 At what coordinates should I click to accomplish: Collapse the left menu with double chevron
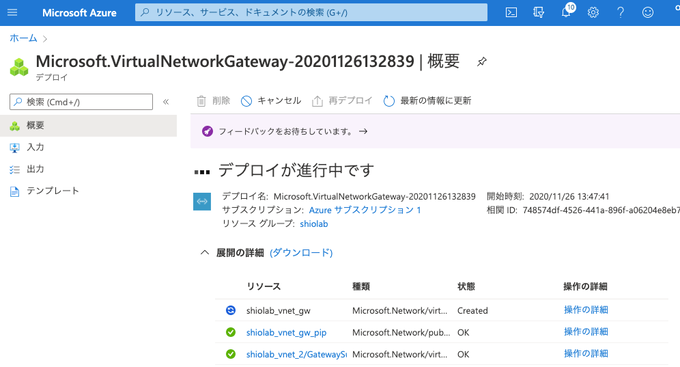[x=166, y=102]
